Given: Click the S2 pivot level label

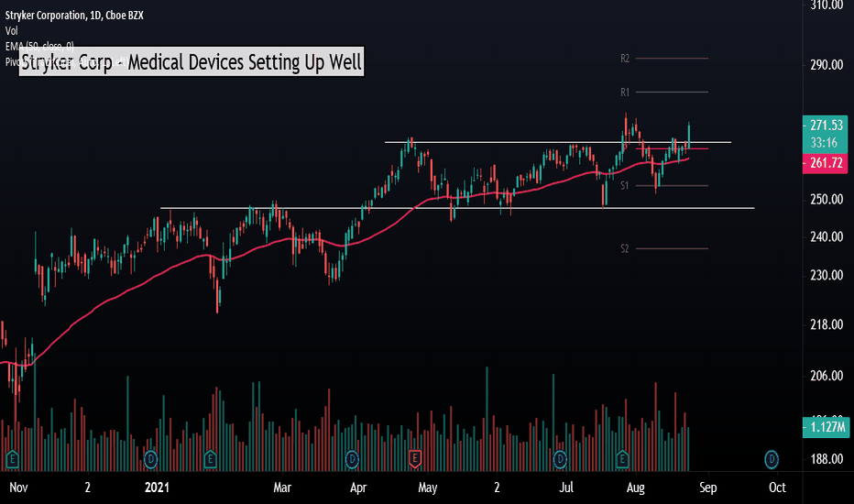Looking at the screenshot, I should [625, 248].
